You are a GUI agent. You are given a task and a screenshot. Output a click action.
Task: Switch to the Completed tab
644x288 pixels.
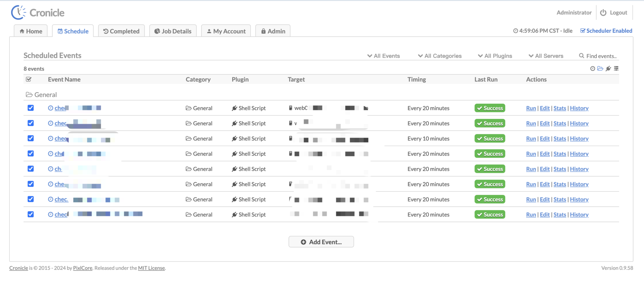121,31
